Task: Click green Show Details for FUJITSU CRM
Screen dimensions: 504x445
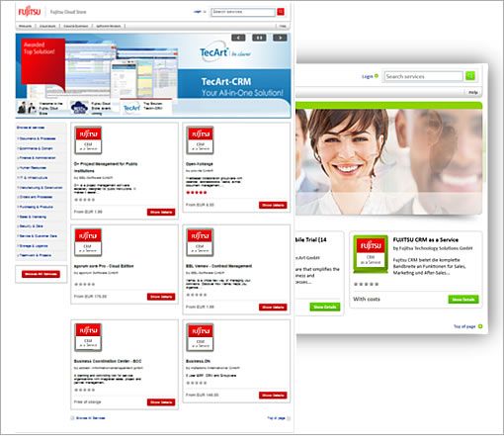Action: pos(463,300)
